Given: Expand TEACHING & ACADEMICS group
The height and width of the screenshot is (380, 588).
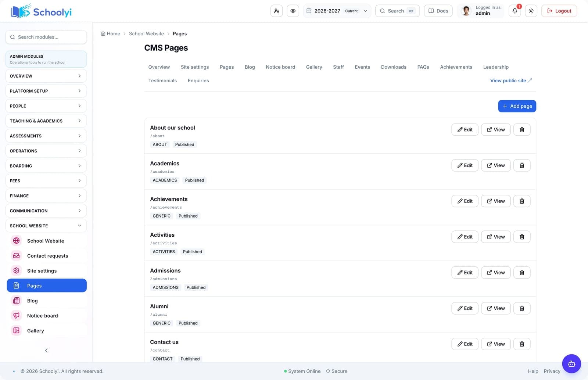Looking at the screenshot, I should click(46, 121).
